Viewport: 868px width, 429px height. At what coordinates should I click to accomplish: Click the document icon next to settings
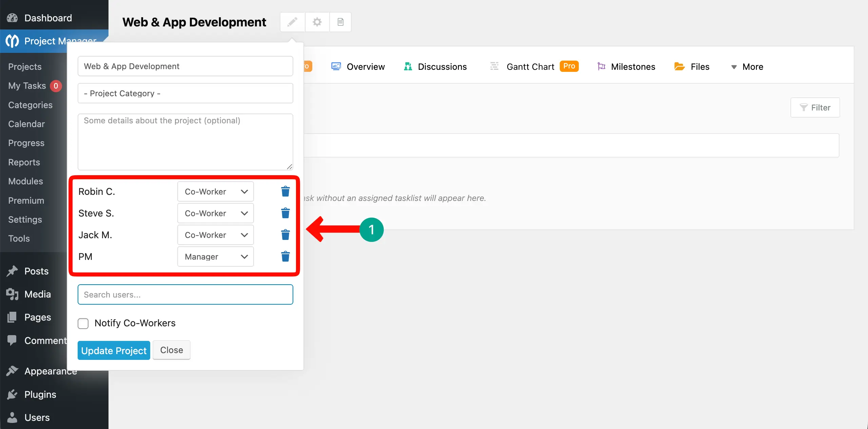340,22
